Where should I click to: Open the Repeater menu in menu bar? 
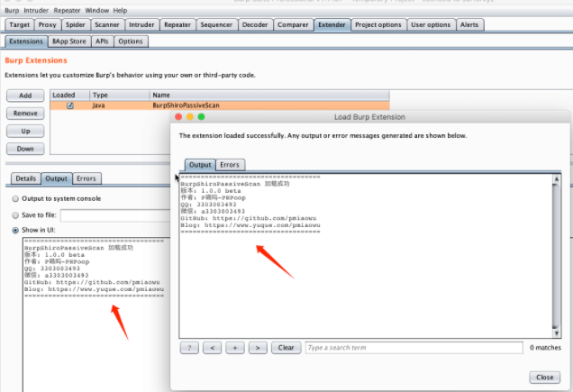67,10
